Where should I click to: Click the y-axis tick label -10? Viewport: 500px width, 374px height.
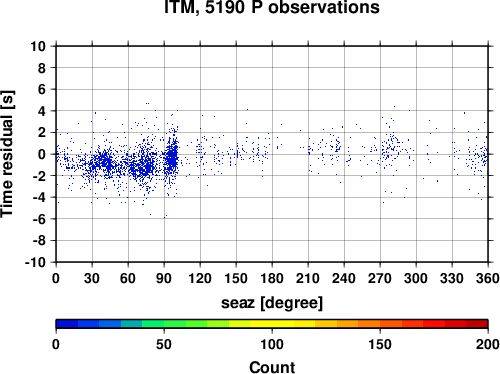pos(35,262)
